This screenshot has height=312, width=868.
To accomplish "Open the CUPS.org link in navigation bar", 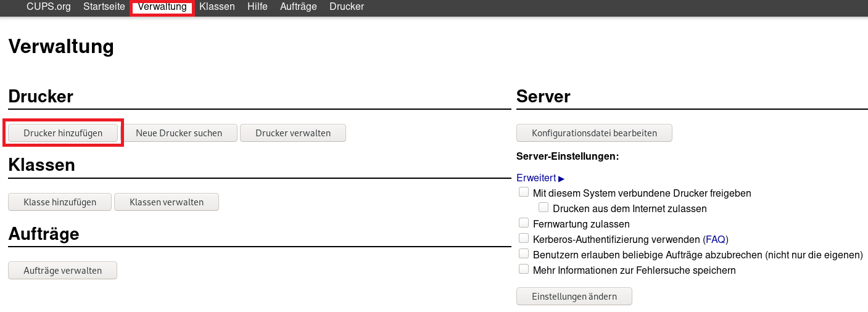I will (48, 7).
